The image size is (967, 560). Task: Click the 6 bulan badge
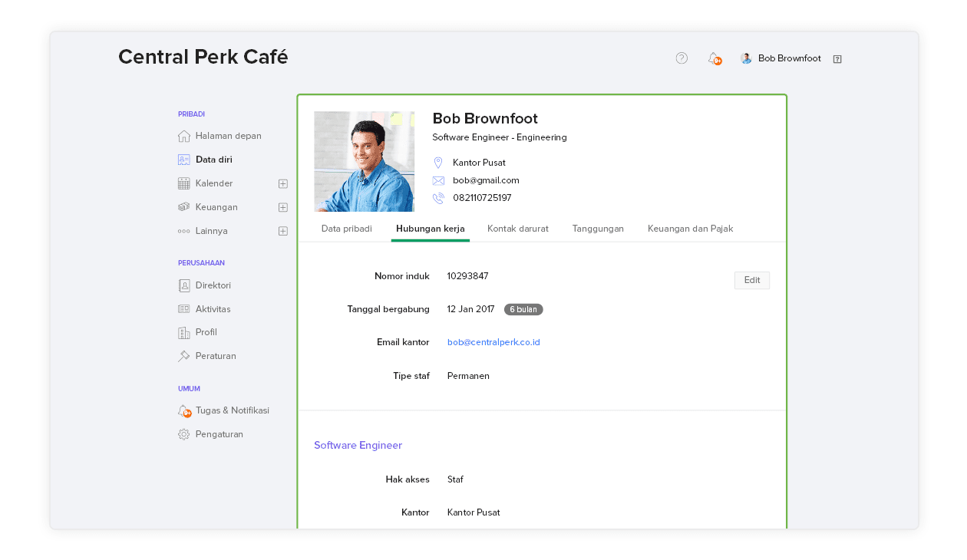pyautogui.click(x=523, y=309)
